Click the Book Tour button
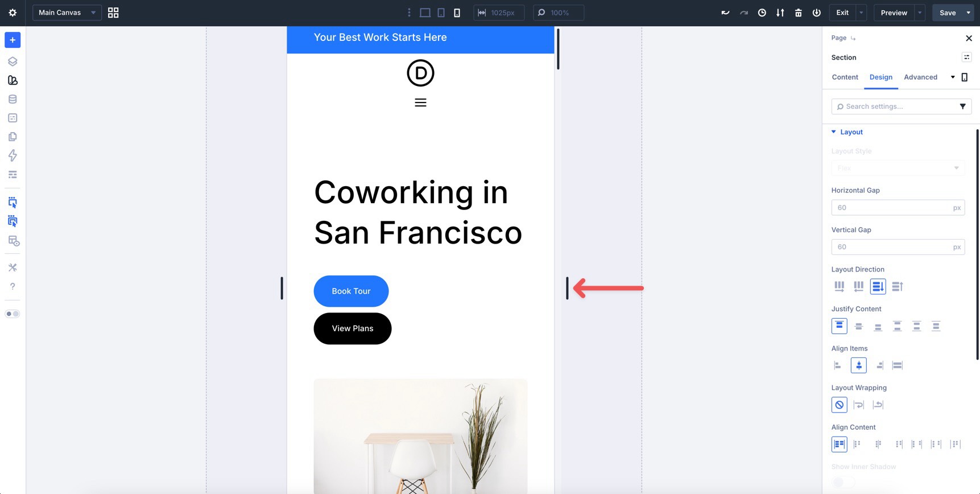Screen dimensions: 980x494 (x=351, y=291)
